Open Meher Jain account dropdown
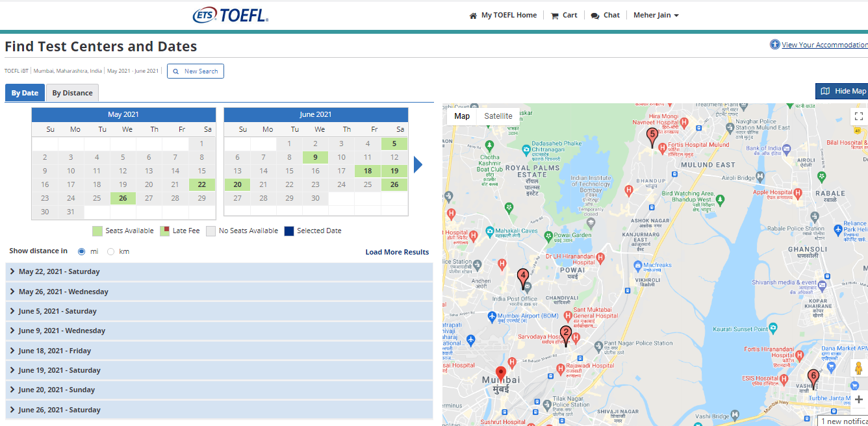 pos(656,16)
